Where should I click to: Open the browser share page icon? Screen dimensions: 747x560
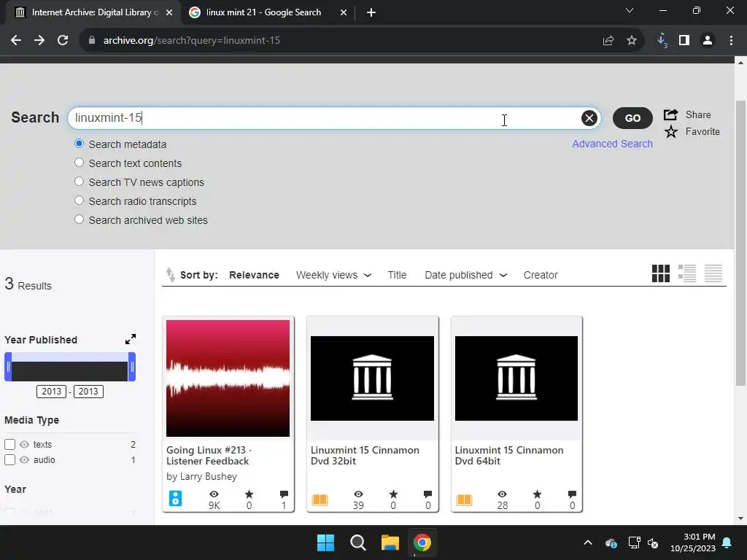coord(608,41)
